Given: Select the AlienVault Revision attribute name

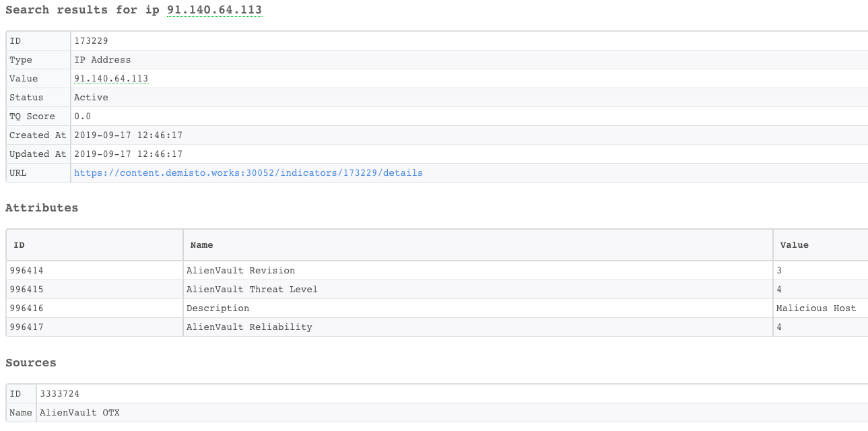Looking at the screenshot, I should (x=240, y=271).
